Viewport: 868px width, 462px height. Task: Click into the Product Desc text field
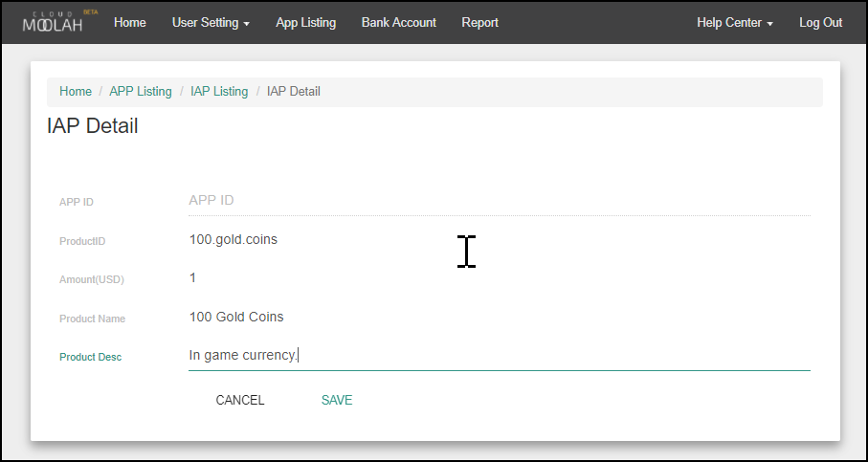(x=498, y=356)
